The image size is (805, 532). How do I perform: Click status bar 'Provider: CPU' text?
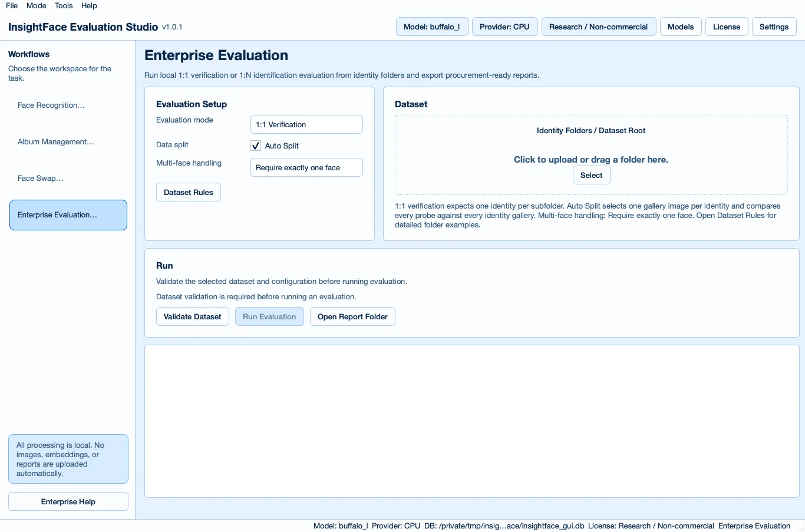396,526
